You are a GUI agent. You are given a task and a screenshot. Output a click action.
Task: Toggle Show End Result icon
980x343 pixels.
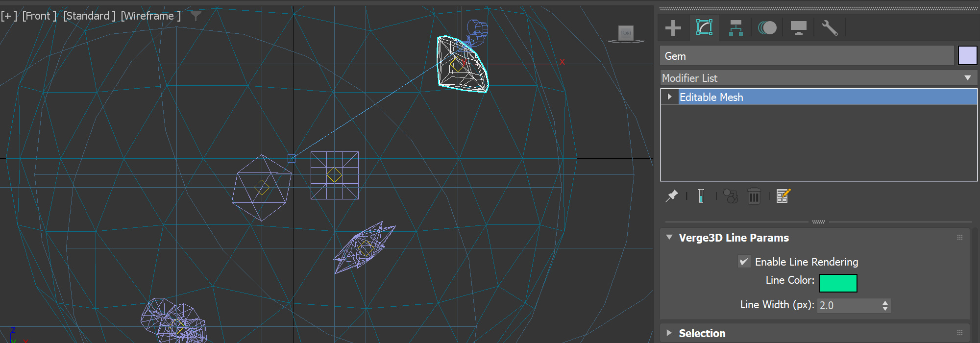pyautogui.click(x=701, y=196)
